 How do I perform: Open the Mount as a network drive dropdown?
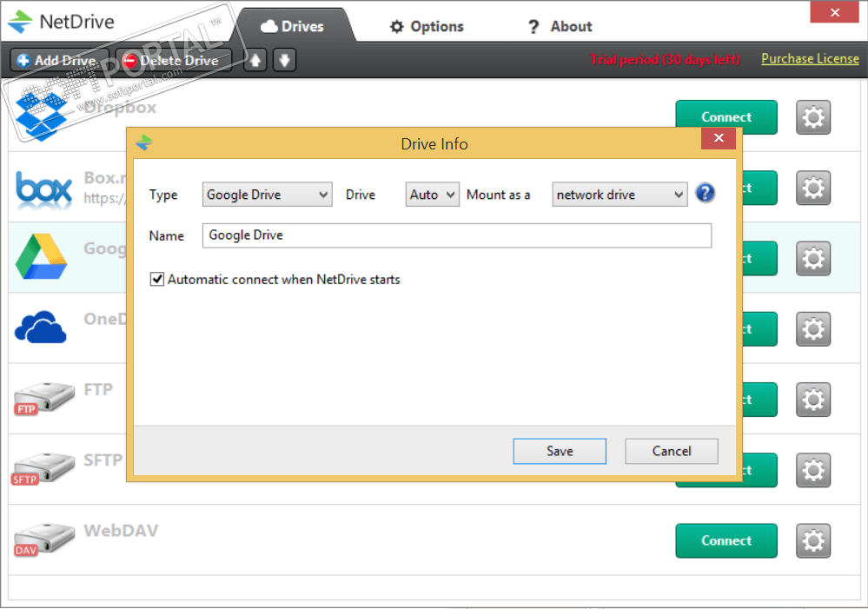[620, 195]
